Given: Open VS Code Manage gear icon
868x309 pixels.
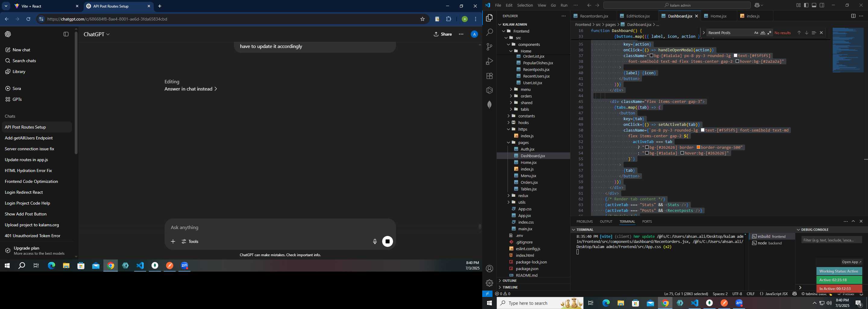Looking at the screenshot, I should (489, 283).
